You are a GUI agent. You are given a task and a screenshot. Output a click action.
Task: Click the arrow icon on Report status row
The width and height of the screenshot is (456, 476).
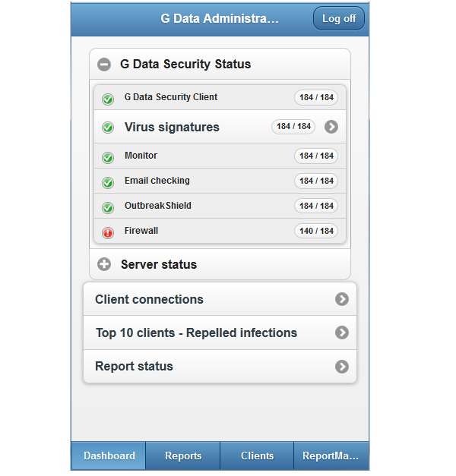[x=342, y=367]
